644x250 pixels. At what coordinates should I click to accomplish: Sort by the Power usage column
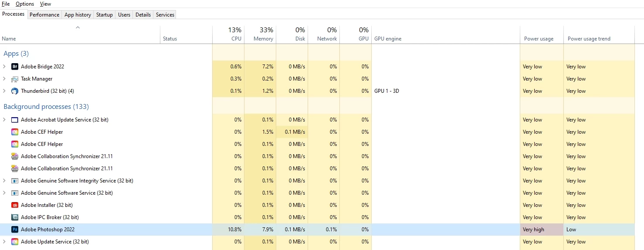[542, 35]
